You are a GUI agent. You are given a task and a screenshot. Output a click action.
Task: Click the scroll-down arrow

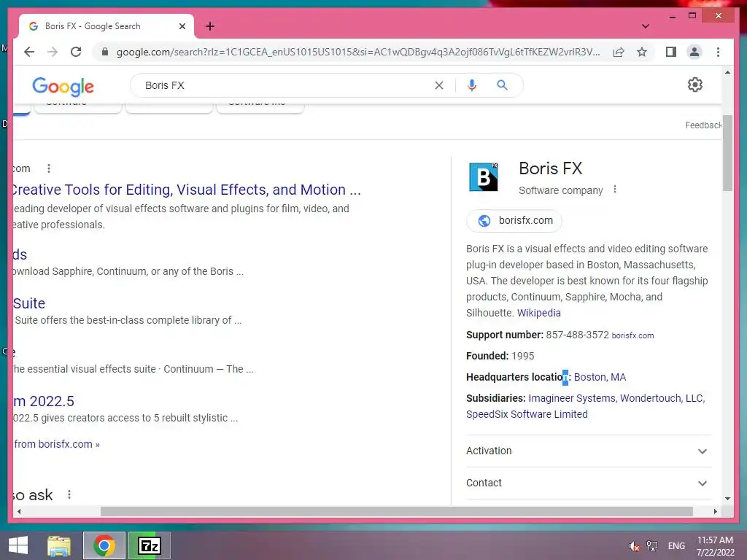tap(727, 499)
